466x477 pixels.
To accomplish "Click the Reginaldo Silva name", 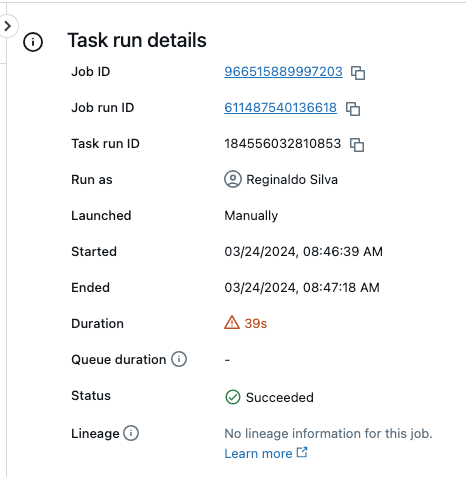I will click(292, 180).
